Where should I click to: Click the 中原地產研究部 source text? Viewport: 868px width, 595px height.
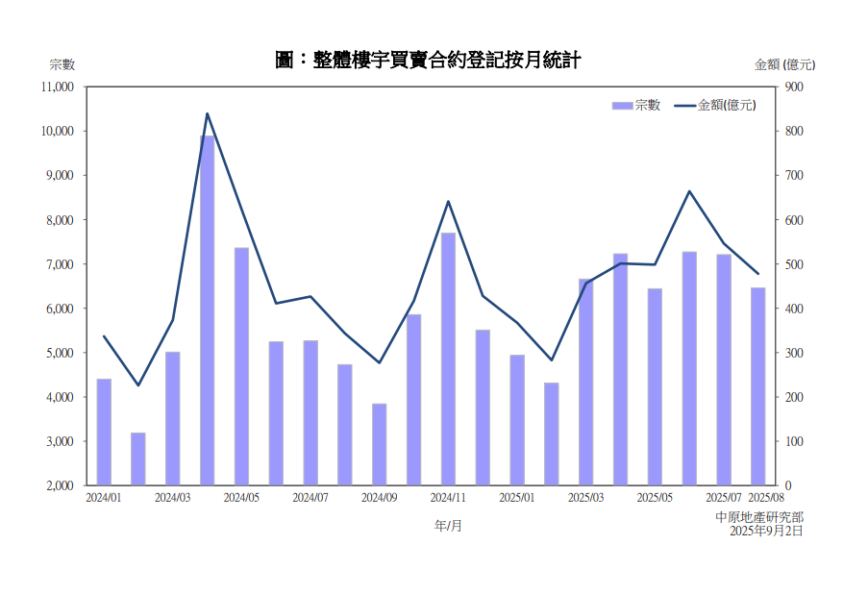tap(759, 517)
